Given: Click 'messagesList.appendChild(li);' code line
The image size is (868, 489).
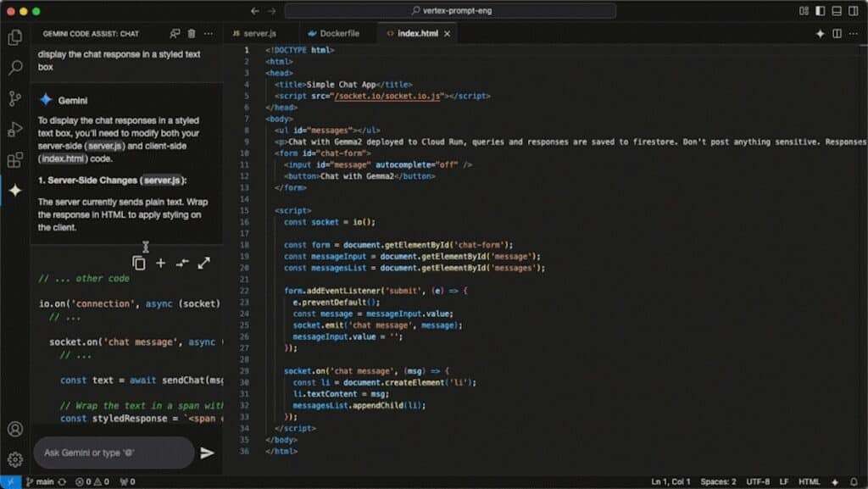Looking at the screenshot, I should click(x=359, y=405).
